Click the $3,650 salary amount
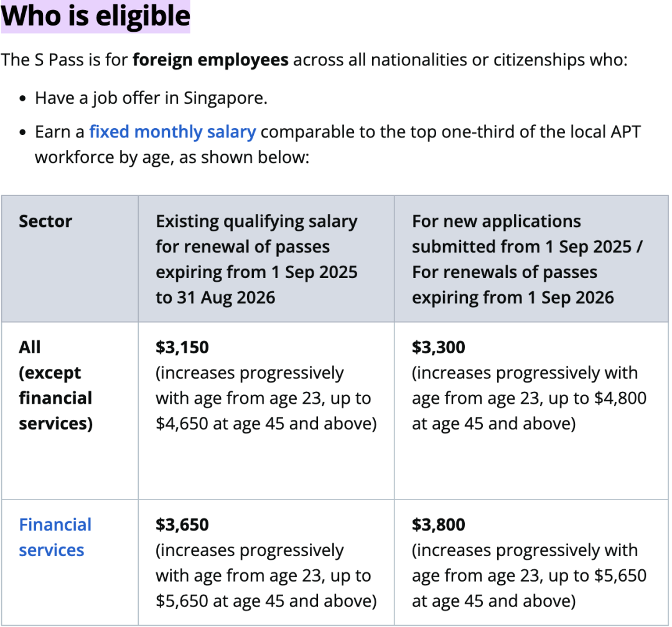672x627 pixels. 182,524
